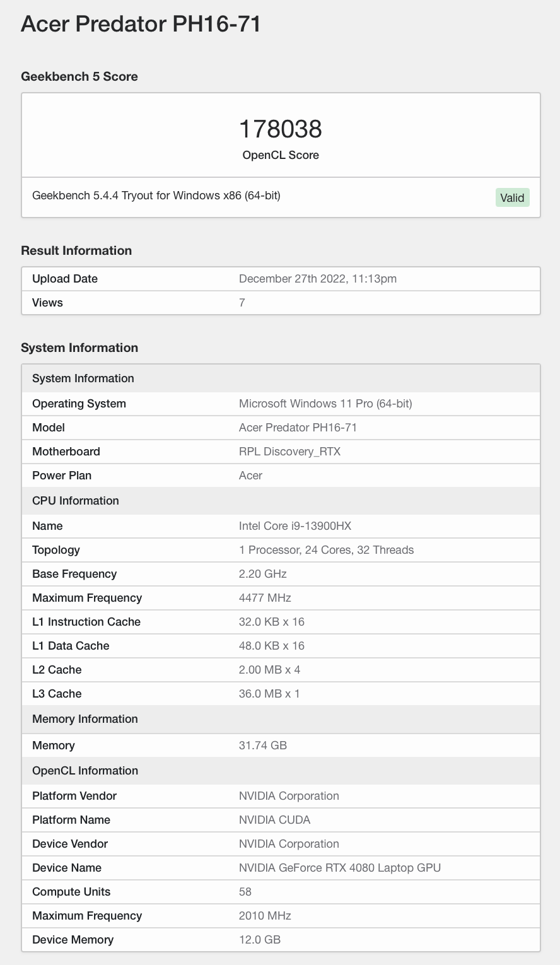Click the CPU Information section header
The height and width of the screenshot is (965, 560).
(x=76, y=501)
